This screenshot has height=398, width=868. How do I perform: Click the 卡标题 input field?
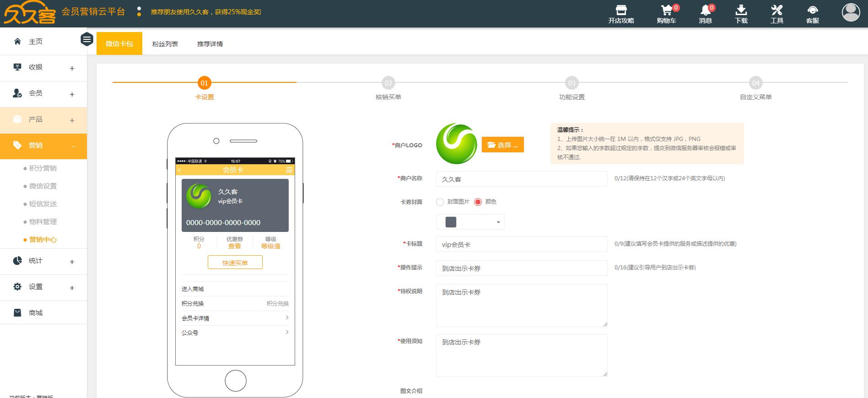(x=522, y=244)
